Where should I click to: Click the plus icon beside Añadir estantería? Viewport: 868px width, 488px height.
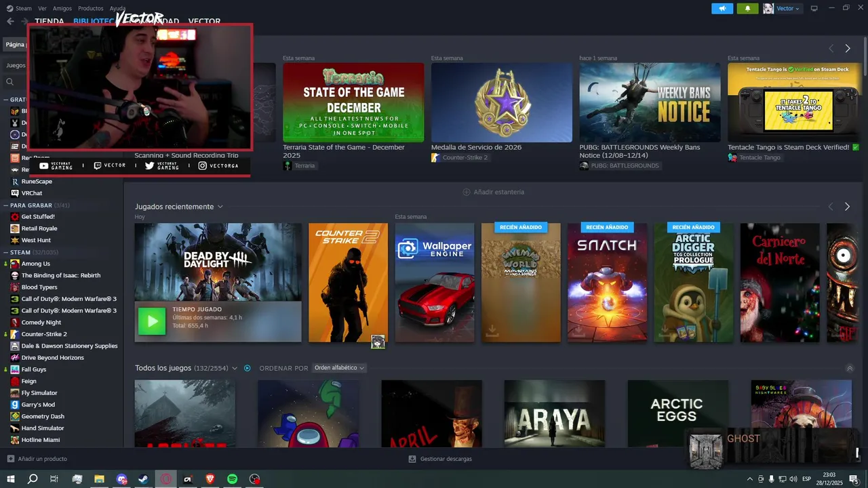coord(467,192)
